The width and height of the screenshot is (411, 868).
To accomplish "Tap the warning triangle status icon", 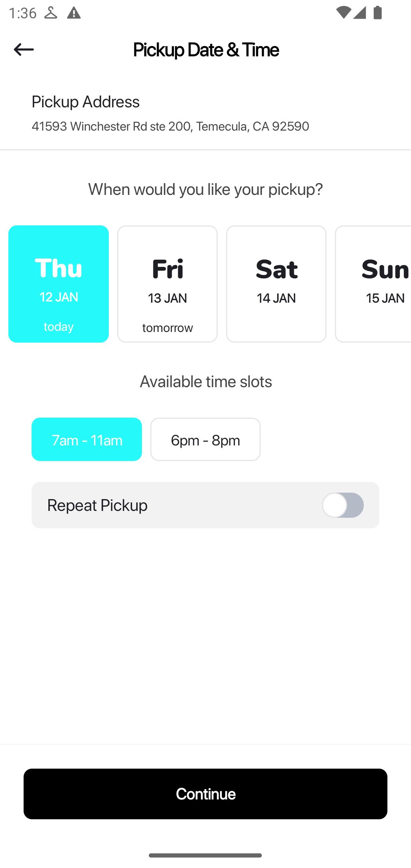I will point(74,13).
